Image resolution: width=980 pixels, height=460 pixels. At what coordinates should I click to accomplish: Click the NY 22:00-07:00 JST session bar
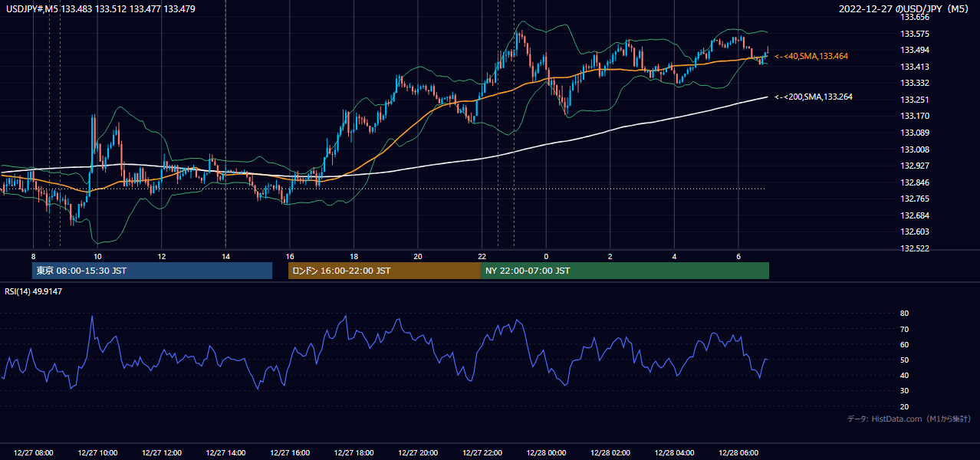click(625, 271)
